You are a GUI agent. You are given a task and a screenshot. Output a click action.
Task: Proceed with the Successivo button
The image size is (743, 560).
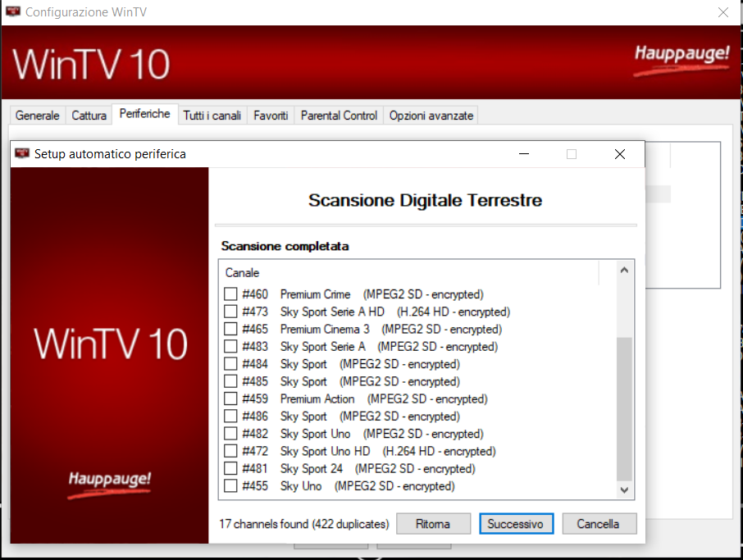click(x=516, y=524)
